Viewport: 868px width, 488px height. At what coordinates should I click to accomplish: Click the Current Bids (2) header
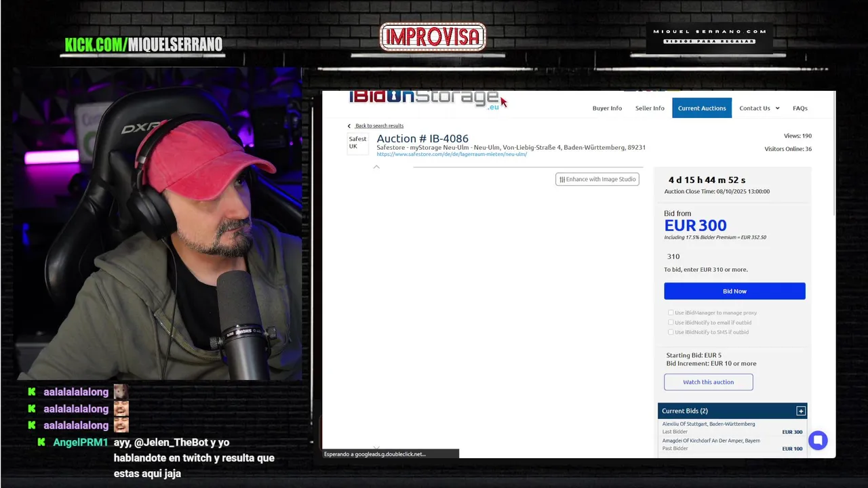[x=732, y=411]
